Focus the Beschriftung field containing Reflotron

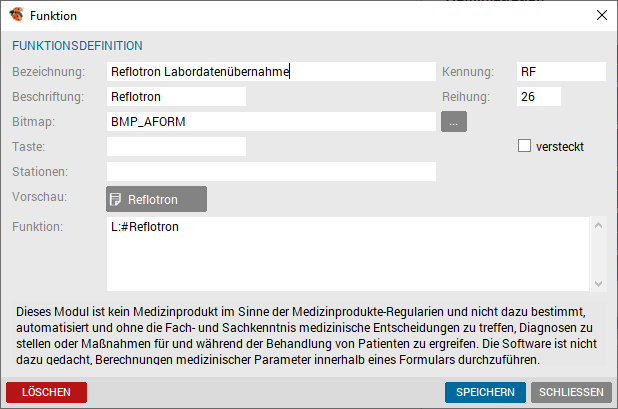pos(176,97)
